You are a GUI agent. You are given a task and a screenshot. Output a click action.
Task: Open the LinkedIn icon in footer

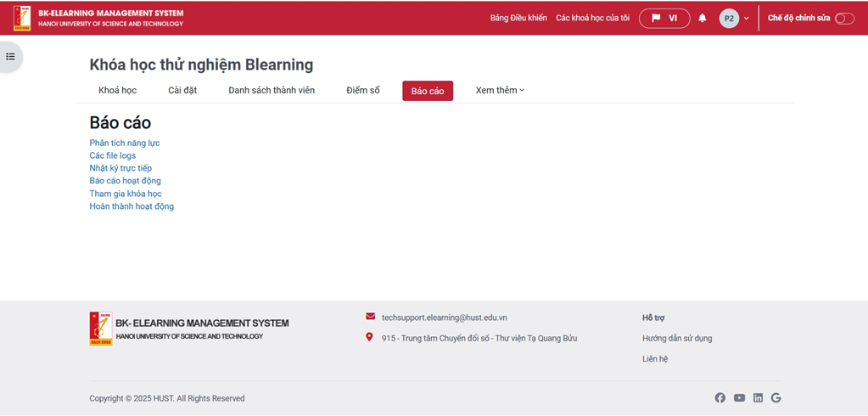click(758, 397)
